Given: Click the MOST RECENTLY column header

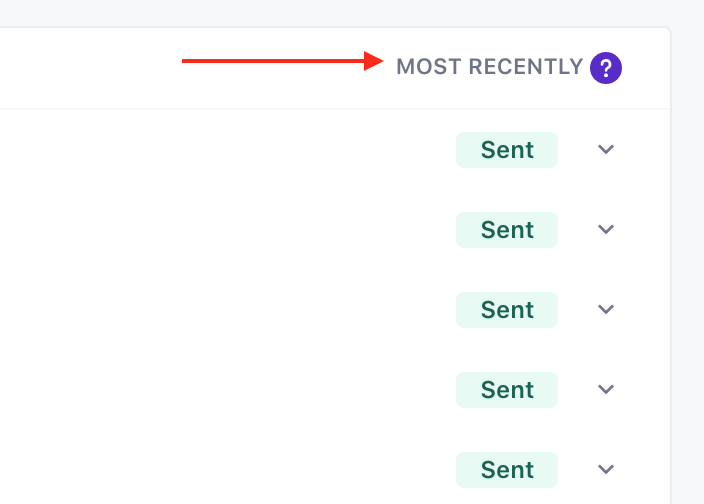Looking at the screenshot, I should (489, 67).
